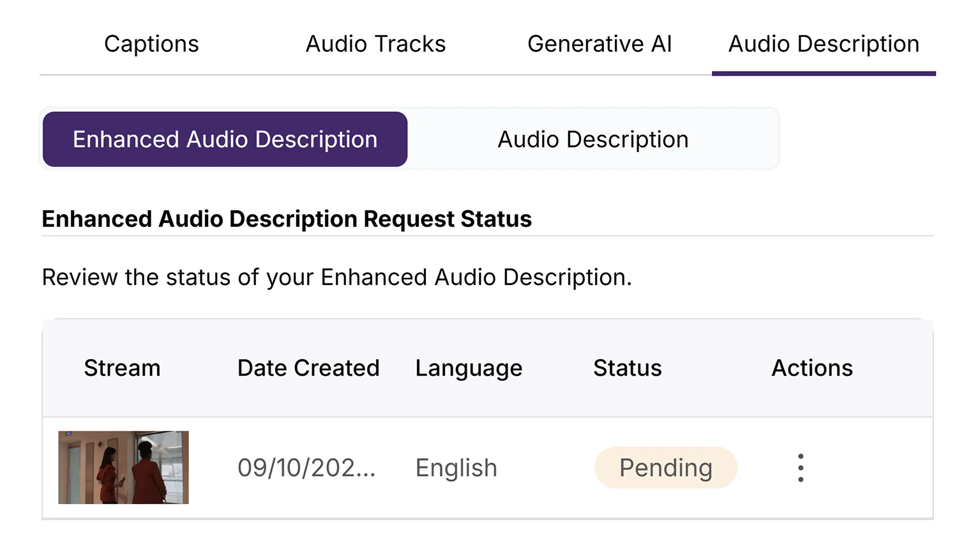Viewport: 980px width, 545px height.
Task: Click the Actions column header
Action: (811, 368)
